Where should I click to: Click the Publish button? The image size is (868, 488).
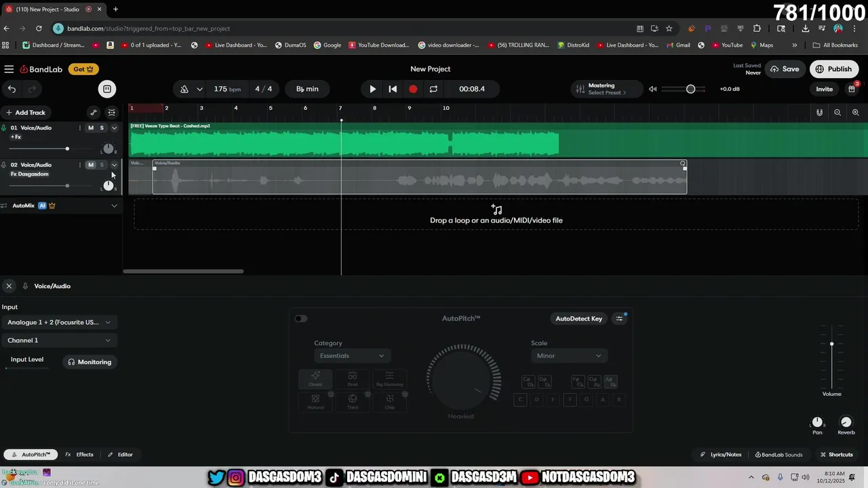tap(833, 69)
